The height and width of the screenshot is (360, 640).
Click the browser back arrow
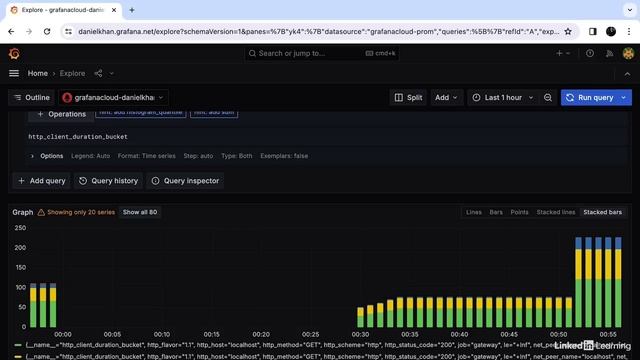point(11,31)
